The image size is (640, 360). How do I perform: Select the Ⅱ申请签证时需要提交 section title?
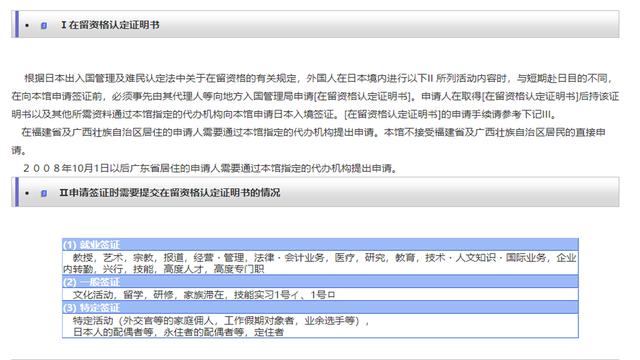click(x=170, y=192)
